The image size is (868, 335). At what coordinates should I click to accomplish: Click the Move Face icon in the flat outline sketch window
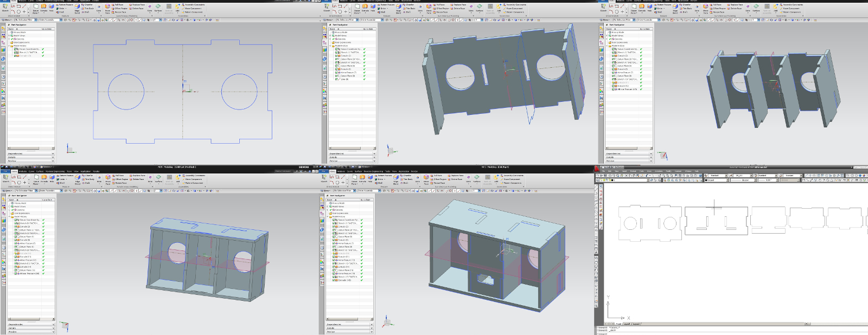tap(108, 8)
